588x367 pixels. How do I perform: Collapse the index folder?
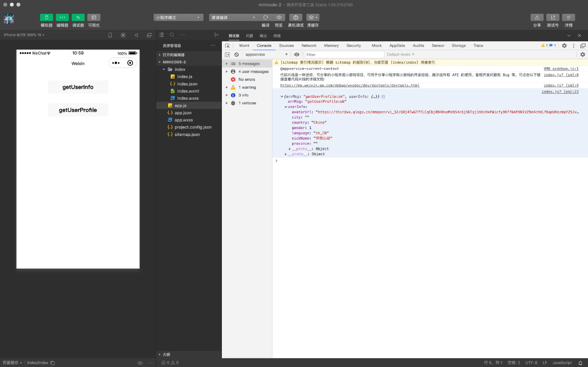click(189, 69)
